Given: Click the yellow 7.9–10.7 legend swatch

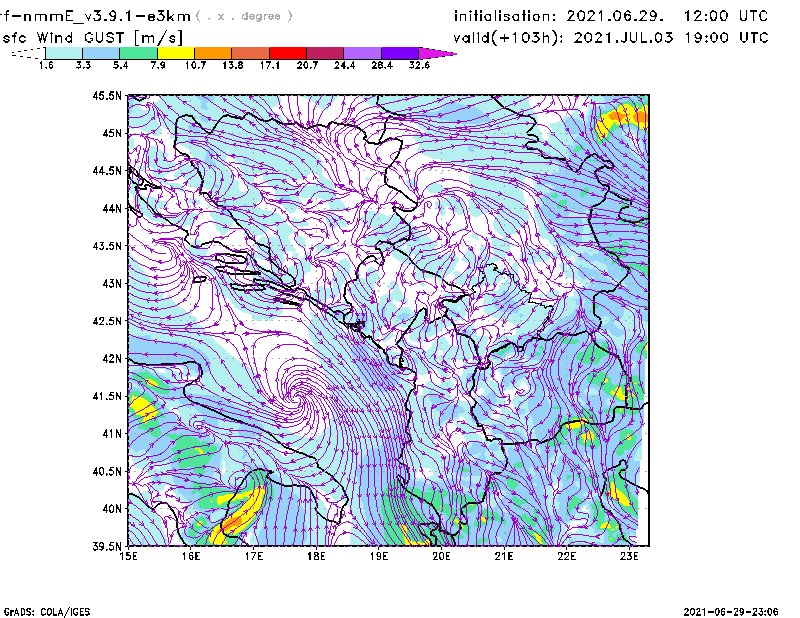Looking at the screenshot, I should [x=176, y=53].
